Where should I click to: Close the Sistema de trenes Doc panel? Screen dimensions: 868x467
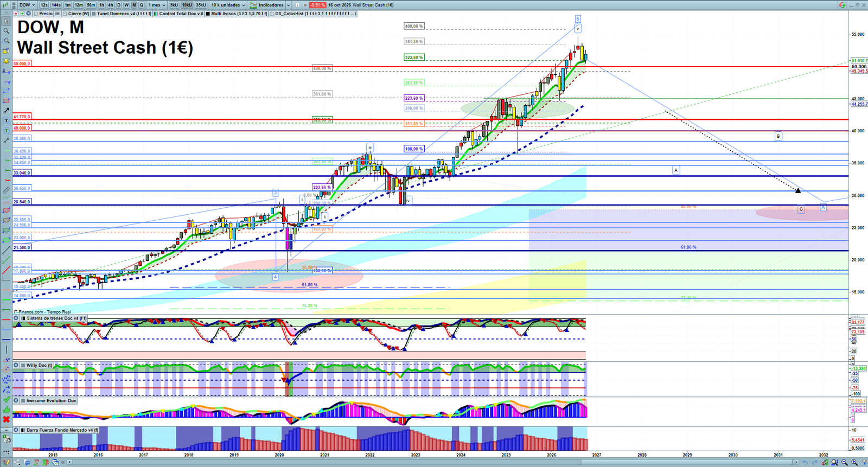(x=16, y=318)
